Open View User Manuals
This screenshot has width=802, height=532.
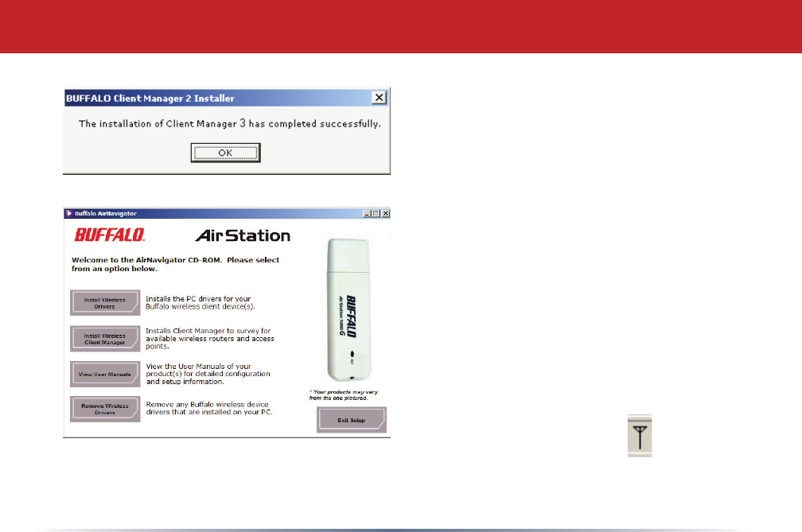[x=105, y=374]
